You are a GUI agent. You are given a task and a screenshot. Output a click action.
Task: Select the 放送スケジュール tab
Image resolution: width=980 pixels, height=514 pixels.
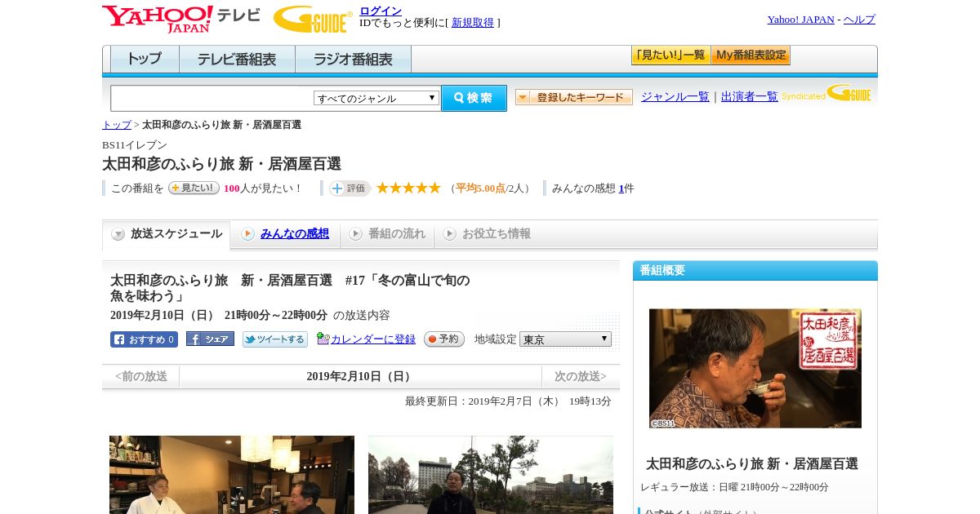click(166, 234)
